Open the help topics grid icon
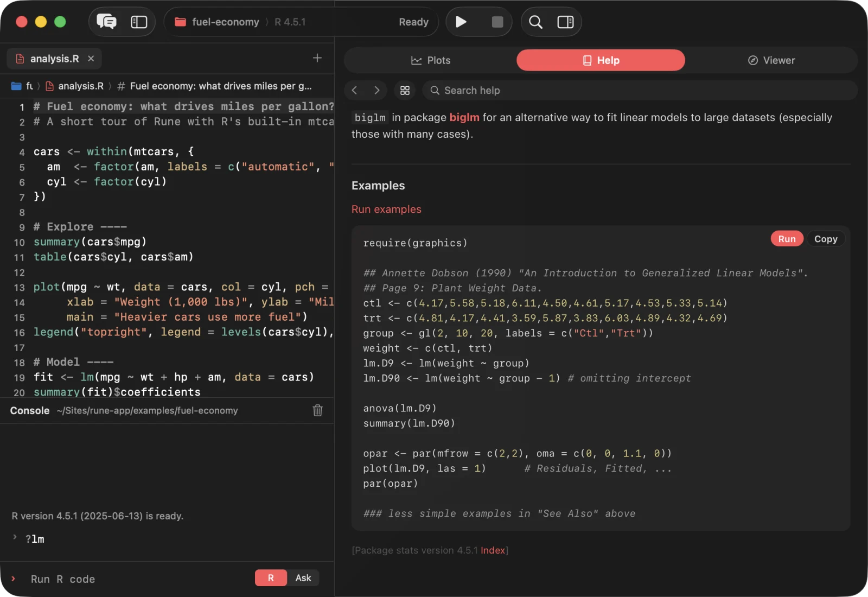Screen dimensions: 868x597 pos(405,90)
